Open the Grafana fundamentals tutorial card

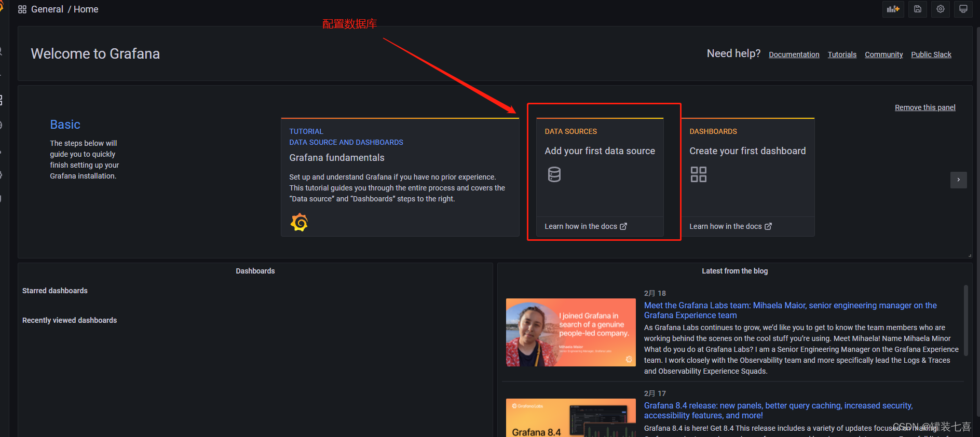point(400,177)
